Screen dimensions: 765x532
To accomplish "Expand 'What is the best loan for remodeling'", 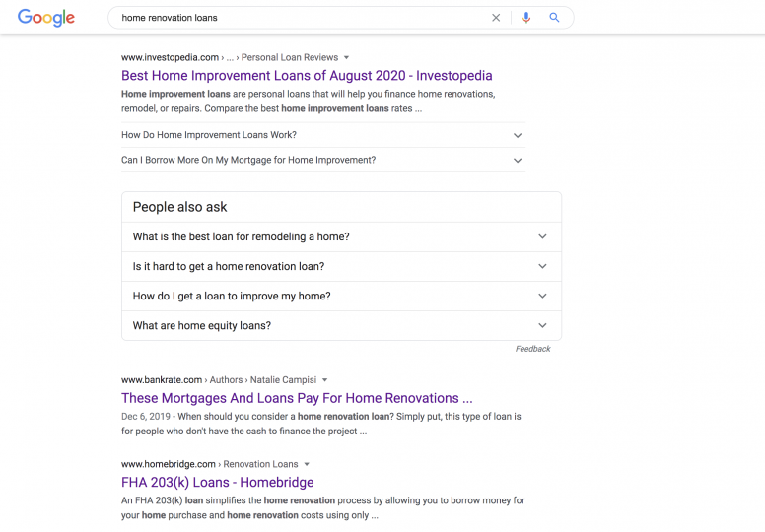I will click(x=542, y=237).
